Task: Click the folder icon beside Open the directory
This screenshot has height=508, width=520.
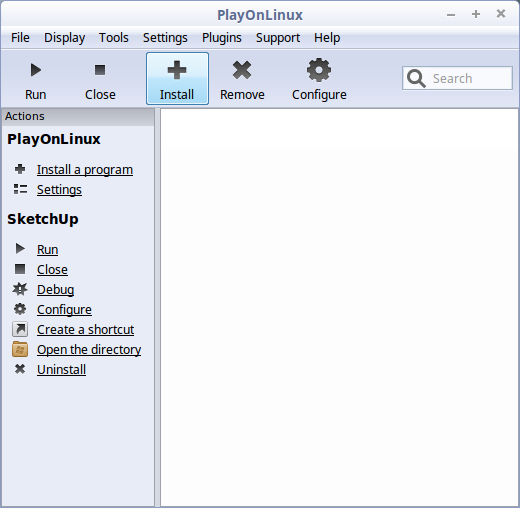Action: pyautogui.click(x=20, y=349)
